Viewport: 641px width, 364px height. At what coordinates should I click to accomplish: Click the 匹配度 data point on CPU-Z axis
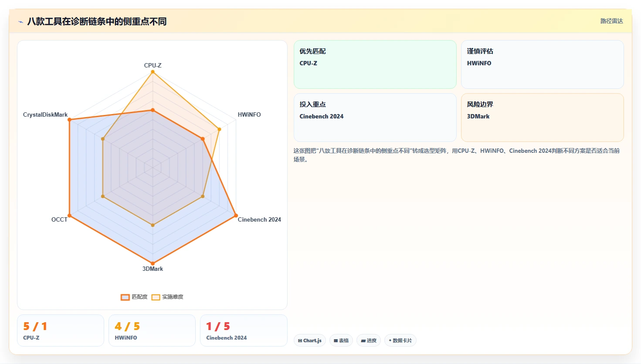click(x=153, y=110)
